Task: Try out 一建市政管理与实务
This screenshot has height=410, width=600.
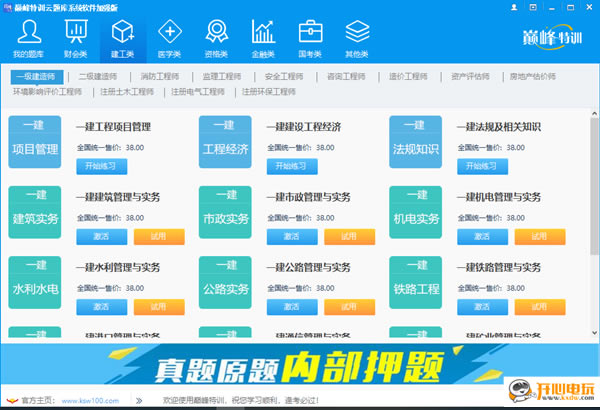Action: click(x=350, y=237)
